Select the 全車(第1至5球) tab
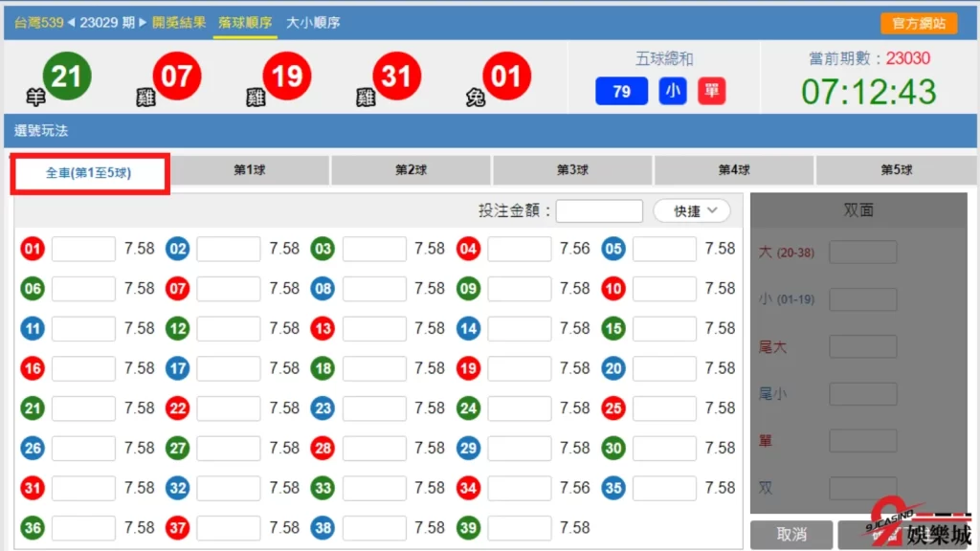 click(x=89, y=173)
